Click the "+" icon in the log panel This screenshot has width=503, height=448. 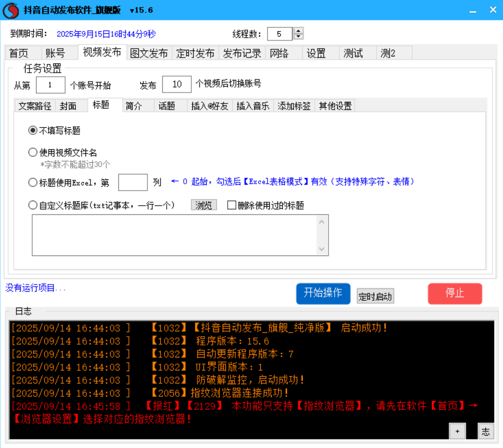point(457,431)
